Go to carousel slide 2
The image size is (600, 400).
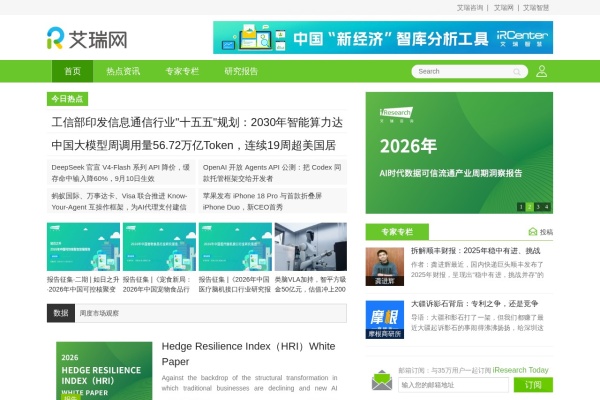[530, 207]
